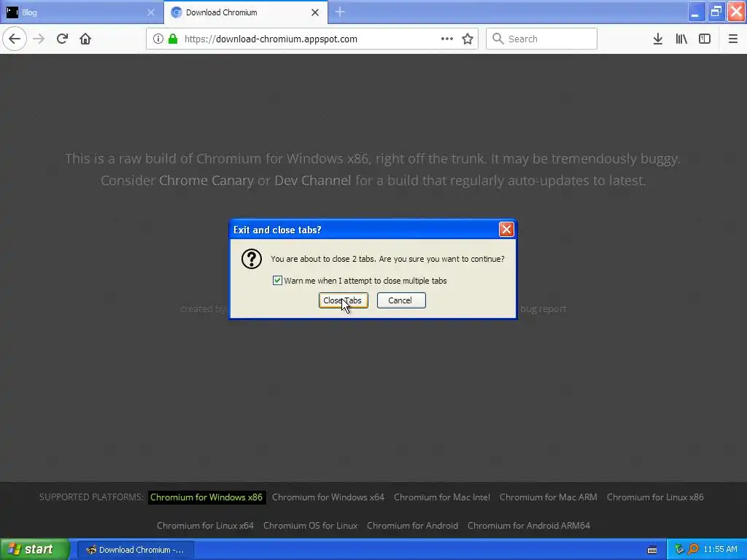747x560 pixels.
Task: Open the Downloads panel arrow icon
Action: pyautogui.click(x=658, y=39)
